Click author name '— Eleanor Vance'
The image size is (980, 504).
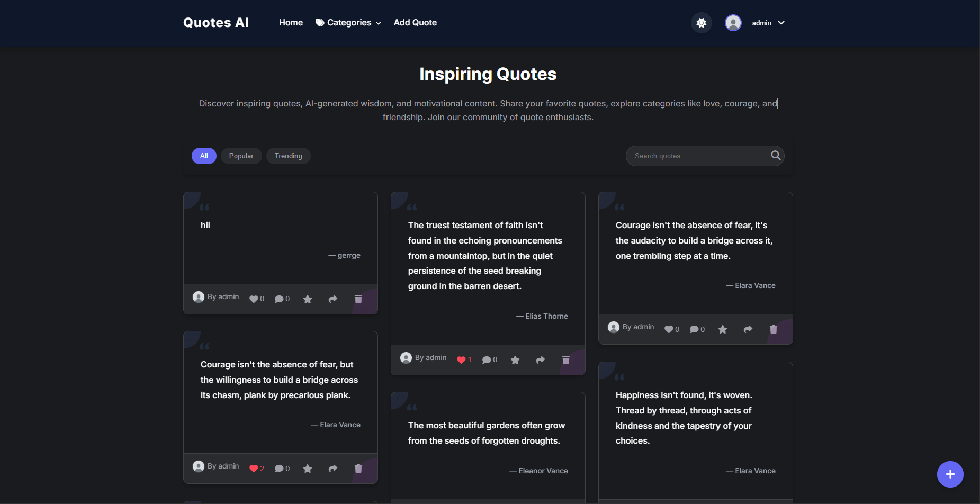click(538, 471)
